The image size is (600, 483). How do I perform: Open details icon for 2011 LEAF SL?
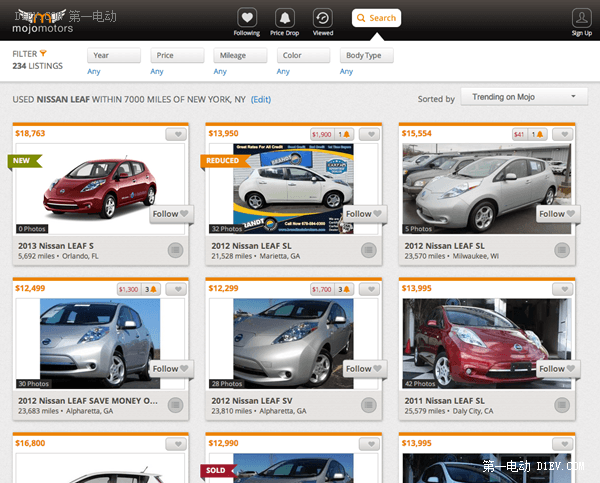pos(562,405)
